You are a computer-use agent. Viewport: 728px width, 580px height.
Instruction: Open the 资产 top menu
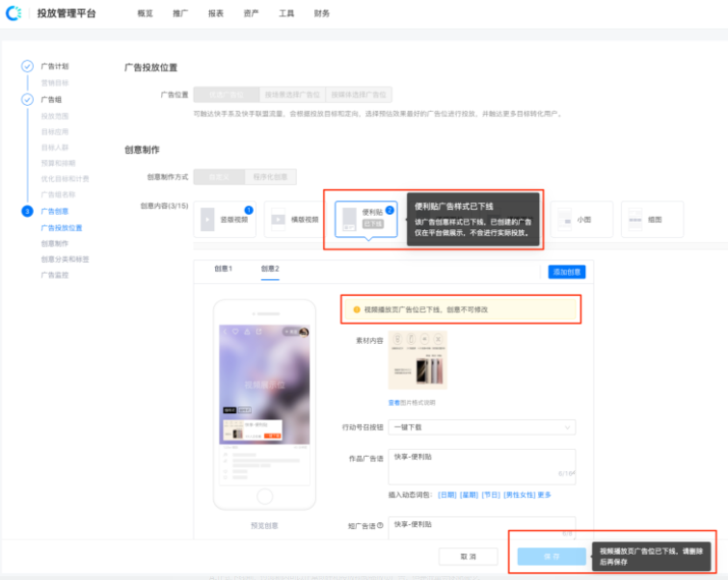[251, 13]
